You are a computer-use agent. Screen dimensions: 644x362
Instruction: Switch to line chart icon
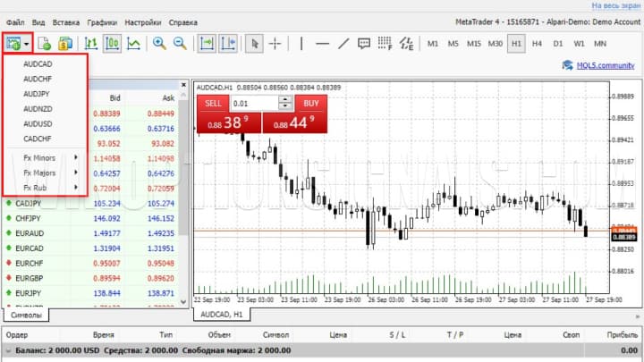pyautogui.click(x=133, y=43)
